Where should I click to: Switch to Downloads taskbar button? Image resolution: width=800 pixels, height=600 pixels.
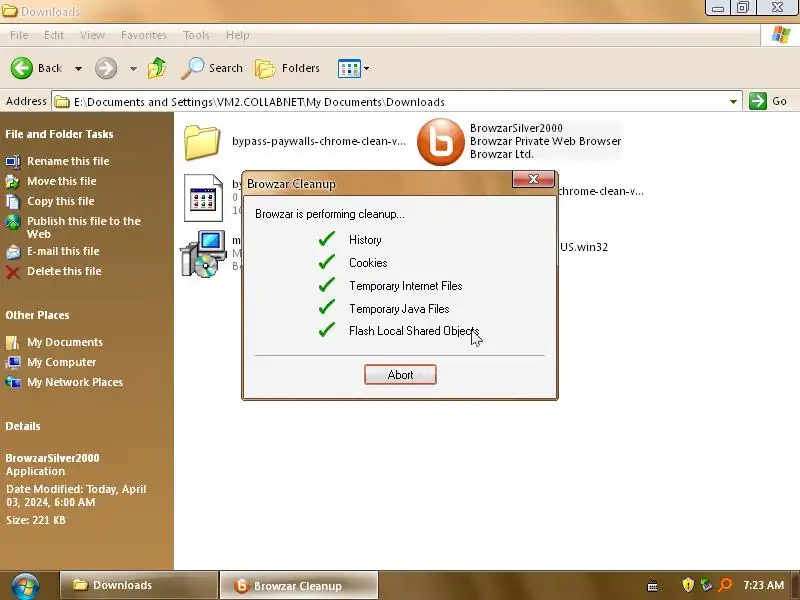139,585
